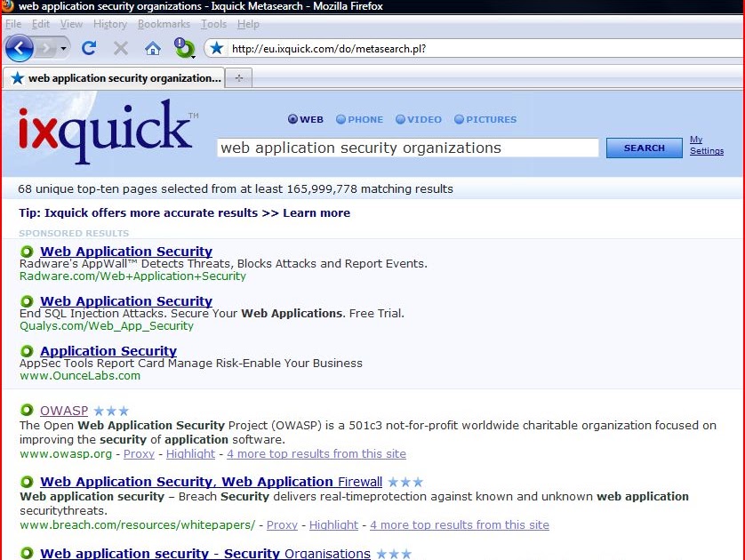The height and width of the screenshot is (560, 745).
Task: Select the VIDEO search radio button
Action: tap(400, 119)
